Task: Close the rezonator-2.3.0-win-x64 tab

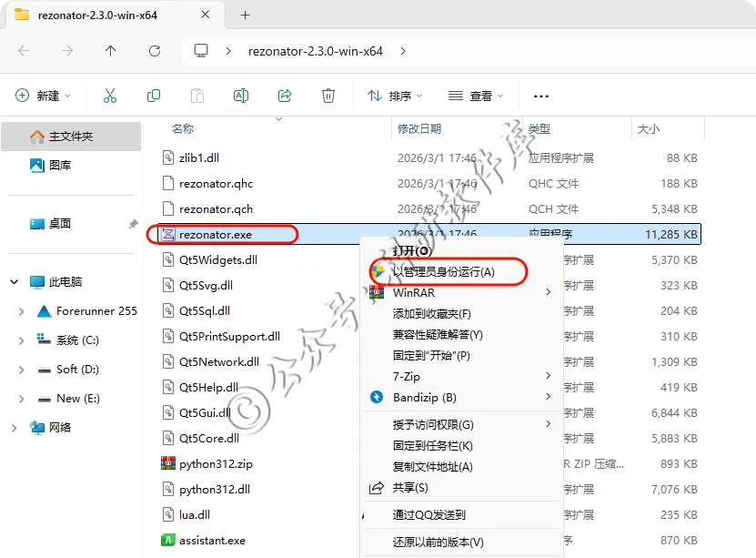Action: coord(205,15)
